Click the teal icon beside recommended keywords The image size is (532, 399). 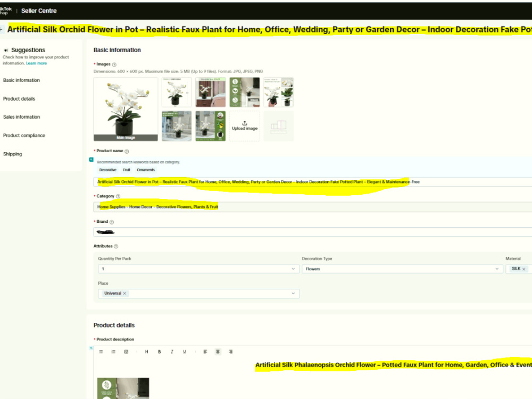(92, 160)
